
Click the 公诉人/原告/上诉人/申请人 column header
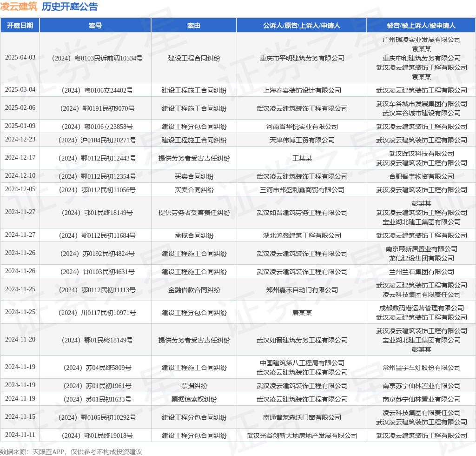click(302, 26)
